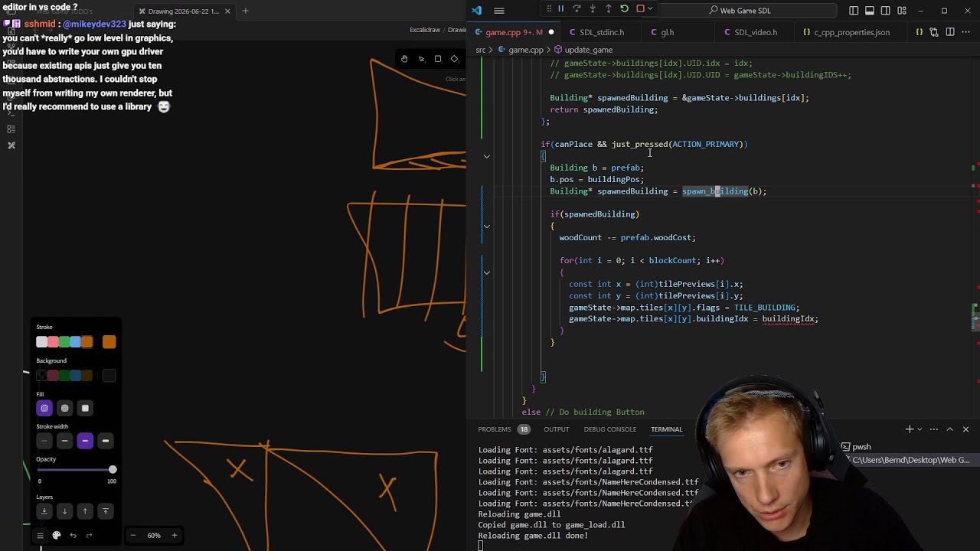Click the opacity slider handle
This screenshot has width=980, height=551.
tap(113, 469)
